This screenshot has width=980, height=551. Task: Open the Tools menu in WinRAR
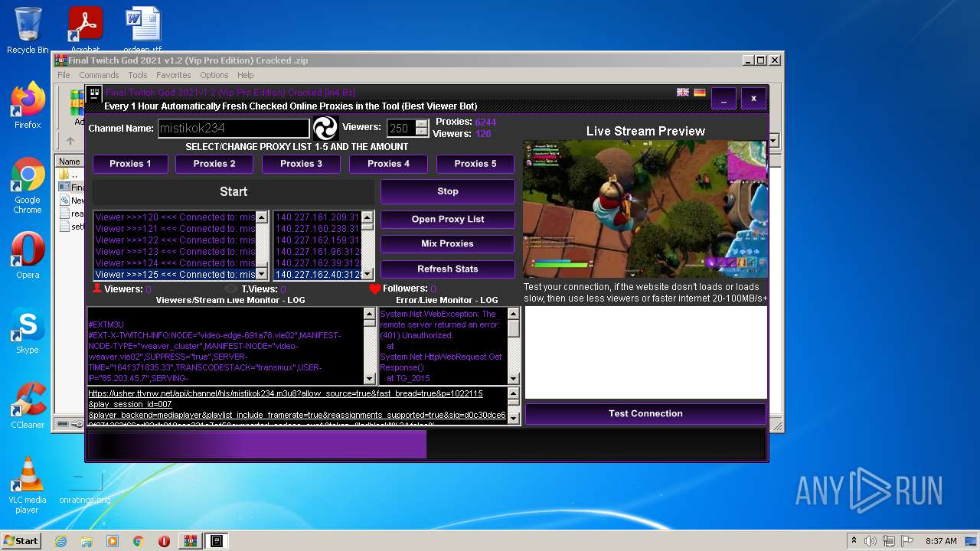click(x=138, y=75)
